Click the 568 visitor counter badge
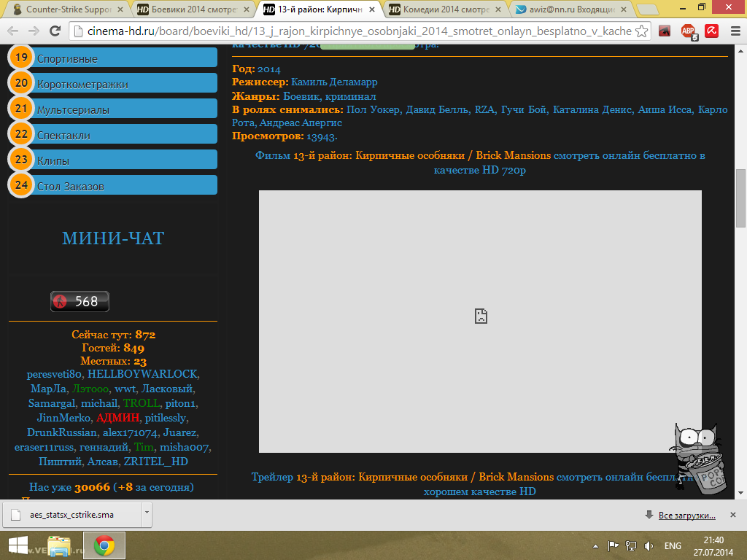 click(x=80, y=301)
